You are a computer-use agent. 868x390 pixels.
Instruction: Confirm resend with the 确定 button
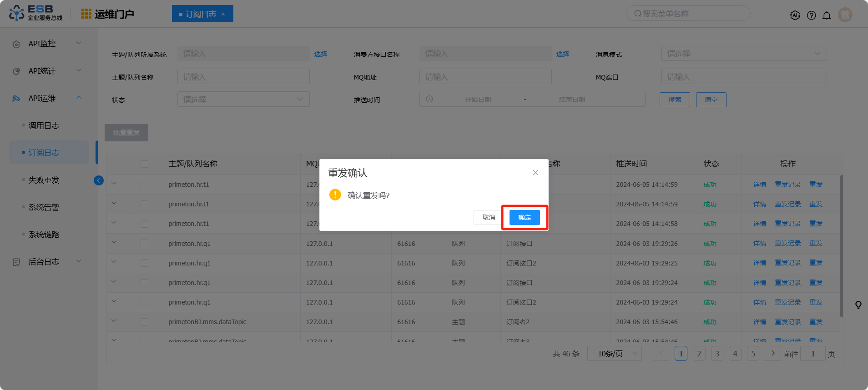pyautogui.click(x=525, y=218)
